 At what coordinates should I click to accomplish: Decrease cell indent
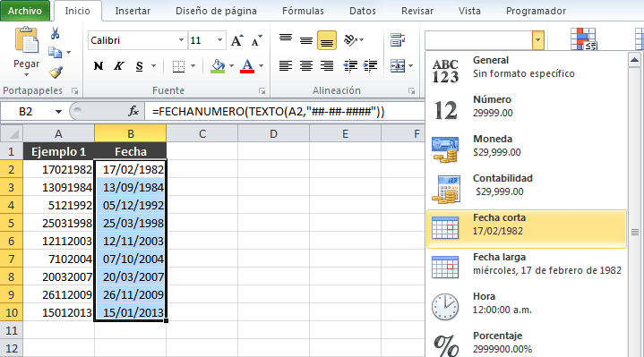pos(350,65)
